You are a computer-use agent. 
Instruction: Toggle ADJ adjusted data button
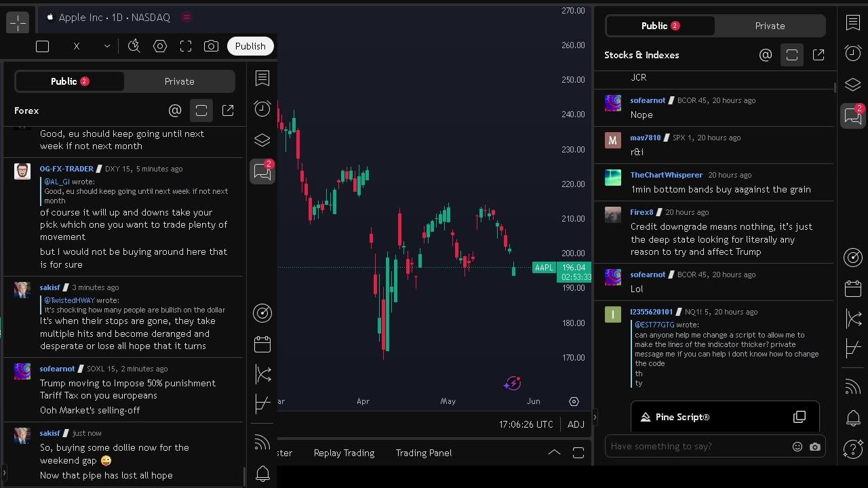(x=576, y=424)
